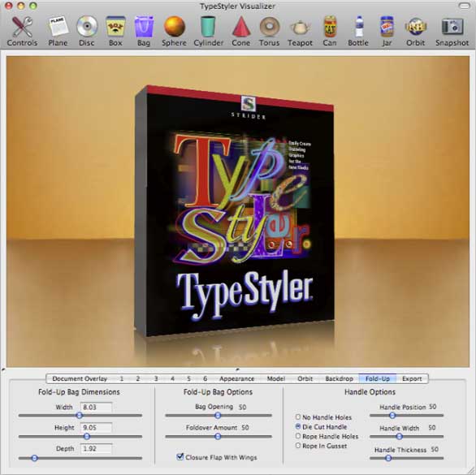This screenshot has height=475, width=476.
Task: Click the Handle Width slider
Action: (406, 437)
